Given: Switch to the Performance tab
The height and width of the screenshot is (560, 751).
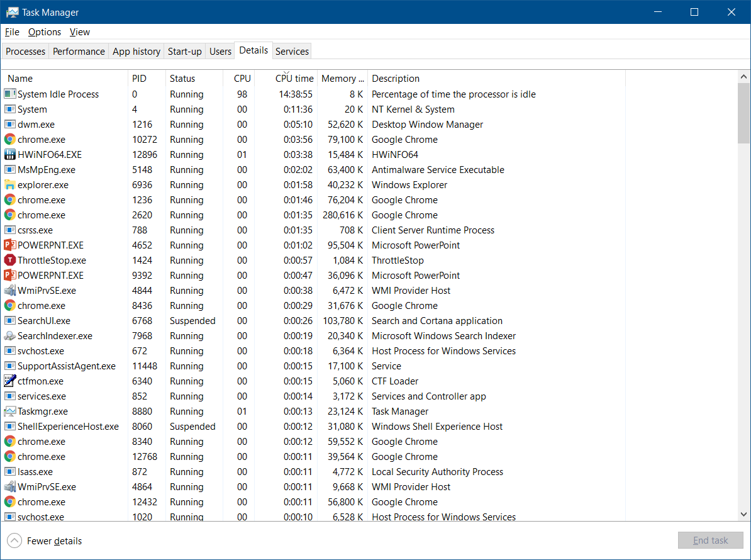Looking at the screenshot, I should [79, 51].
